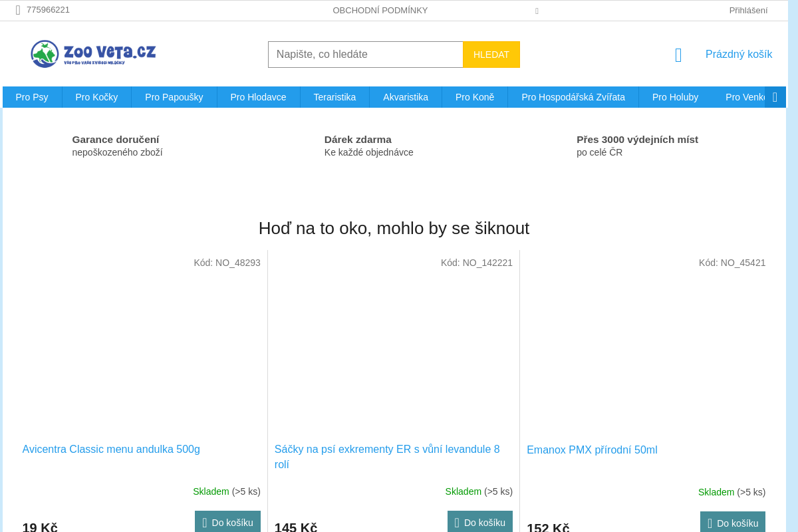Click Skladem status of Emanox PMX
798x532 pixels.
pos(716,492)
